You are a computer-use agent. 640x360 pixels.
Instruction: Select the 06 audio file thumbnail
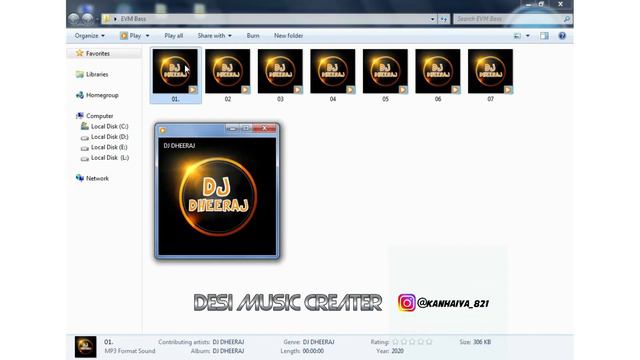[x=438, y=71]
